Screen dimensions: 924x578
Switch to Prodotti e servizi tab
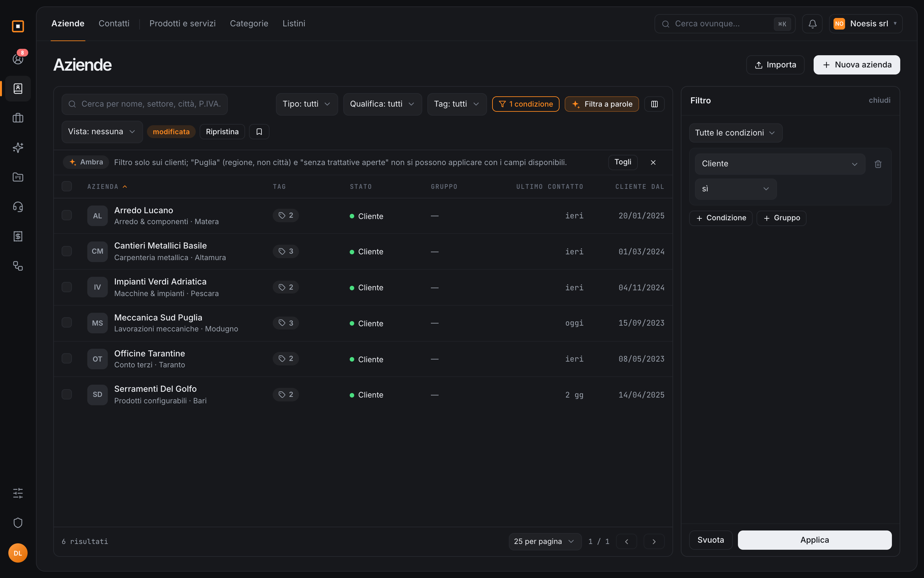pyautogui.click(x=182, y=24)
